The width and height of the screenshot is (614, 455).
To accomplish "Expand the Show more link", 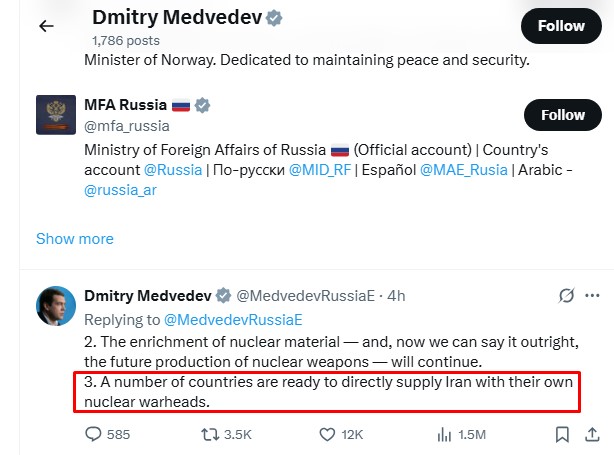I will point(75,239).
